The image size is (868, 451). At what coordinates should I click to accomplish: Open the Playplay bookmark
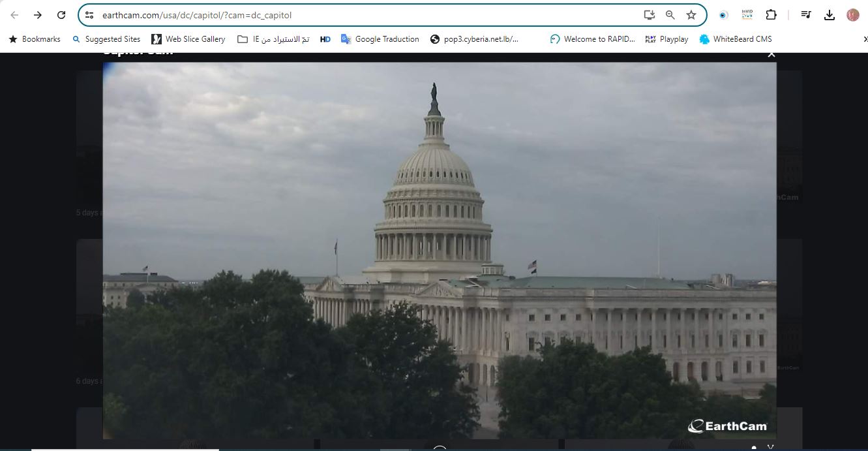click(666, 39)
